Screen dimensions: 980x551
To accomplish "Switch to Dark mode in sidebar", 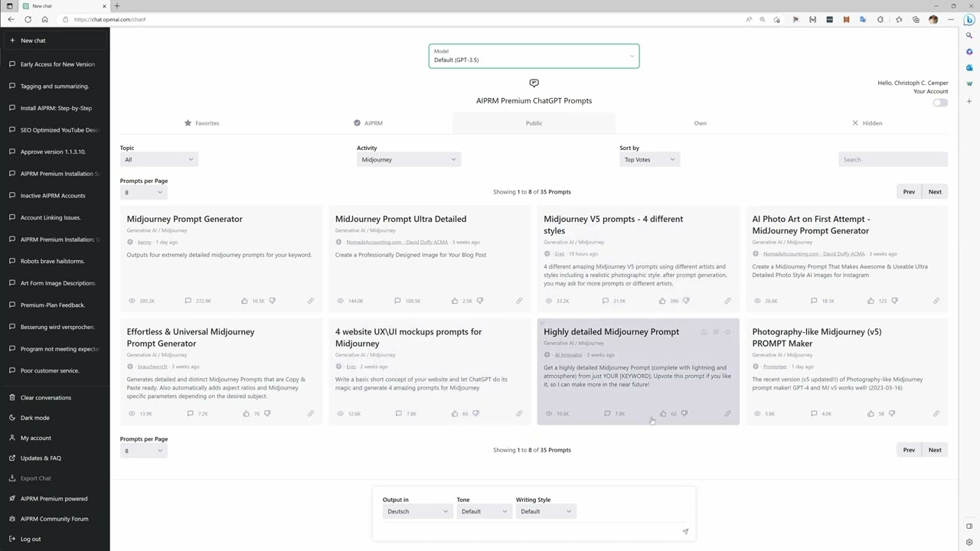I will coord(34,418).
